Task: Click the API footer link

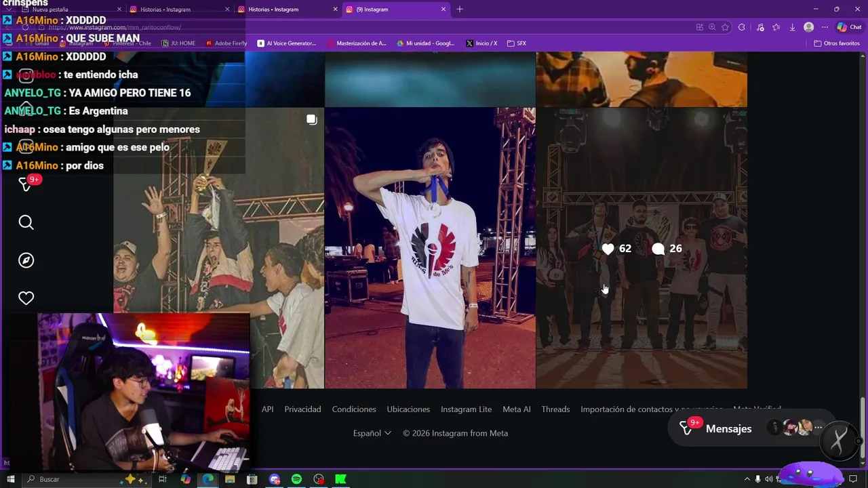Action: pos(268,409)
